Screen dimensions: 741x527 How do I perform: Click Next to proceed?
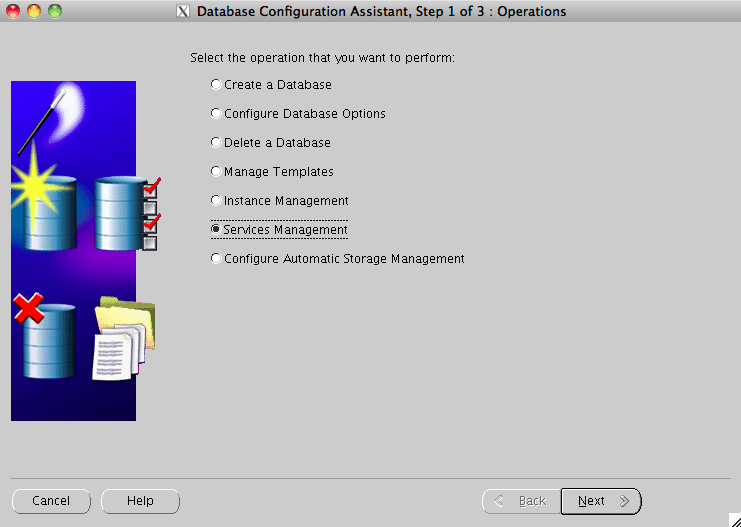click(600, 501)
